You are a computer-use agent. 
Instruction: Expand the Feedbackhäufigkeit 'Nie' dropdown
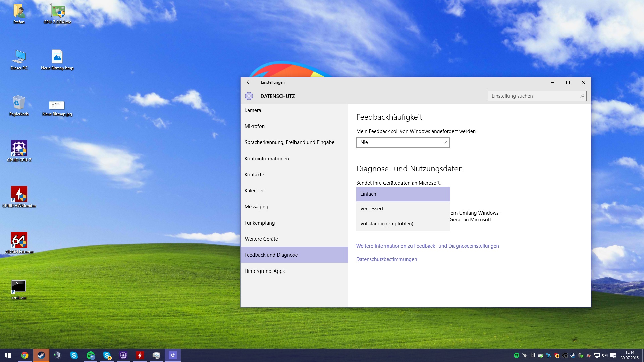pos(403,142)
